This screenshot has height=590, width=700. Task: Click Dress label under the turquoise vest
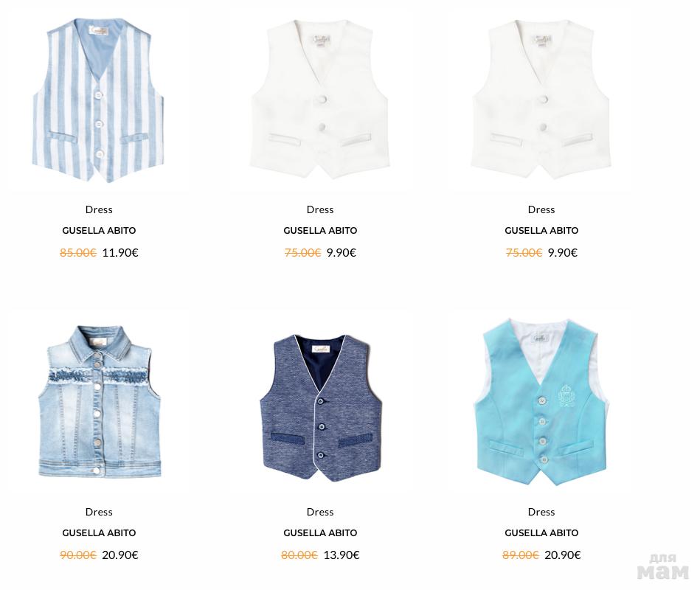click(x=541, y=512)
